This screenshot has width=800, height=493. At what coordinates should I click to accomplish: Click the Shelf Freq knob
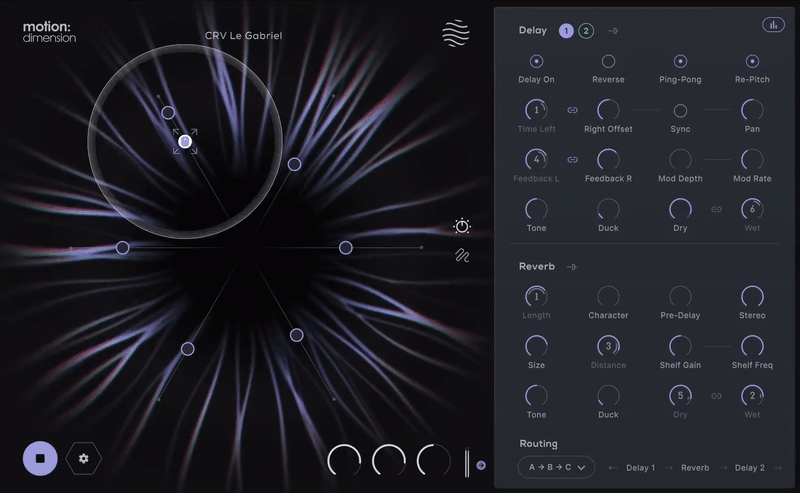tap(752, 346)
